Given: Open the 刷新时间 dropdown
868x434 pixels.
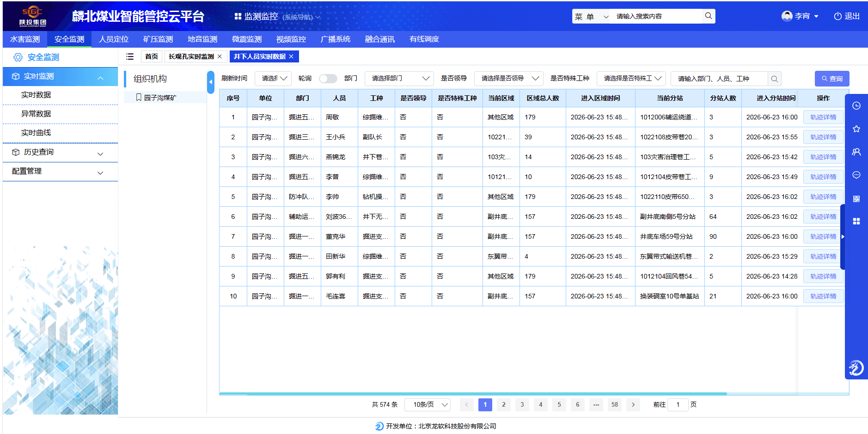Looking at the screenshot, I should (273, 79).
